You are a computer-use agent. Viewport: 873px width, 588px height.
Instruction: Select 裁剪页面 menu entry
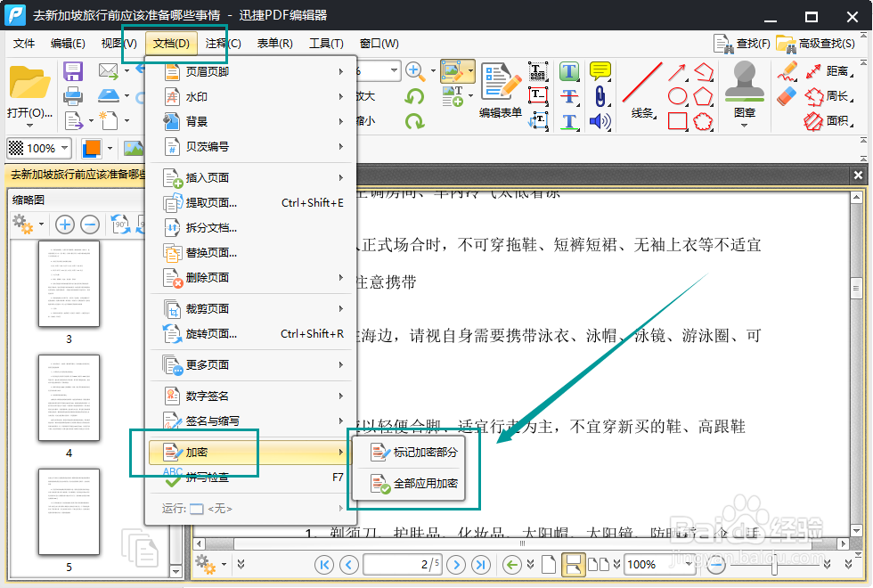252,308
